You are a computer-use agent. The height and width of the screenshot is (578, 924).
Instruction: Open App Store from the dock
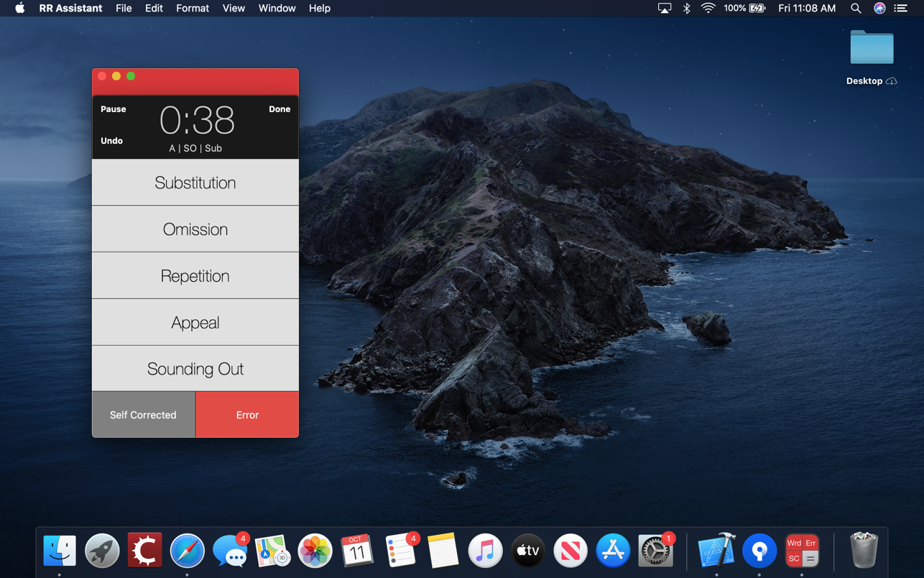pyautogui.click(x=613, y=551)
